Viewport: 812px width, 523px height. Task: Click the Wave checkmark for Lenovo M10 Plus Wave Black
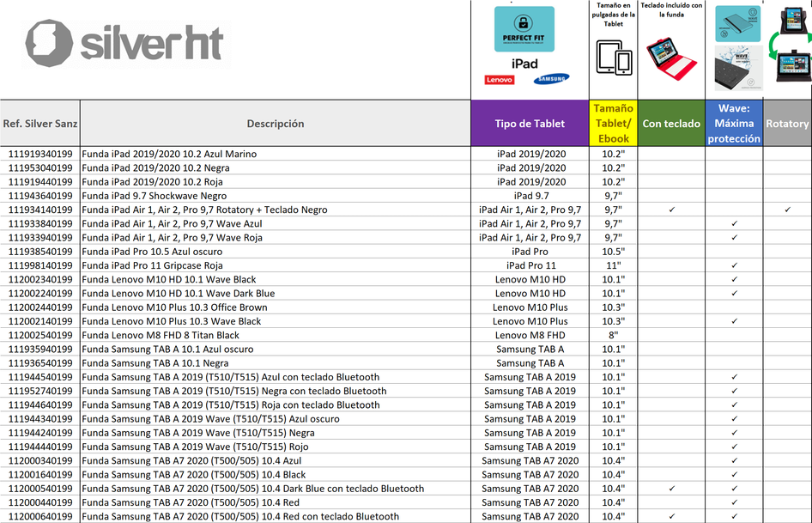(735, 321)
